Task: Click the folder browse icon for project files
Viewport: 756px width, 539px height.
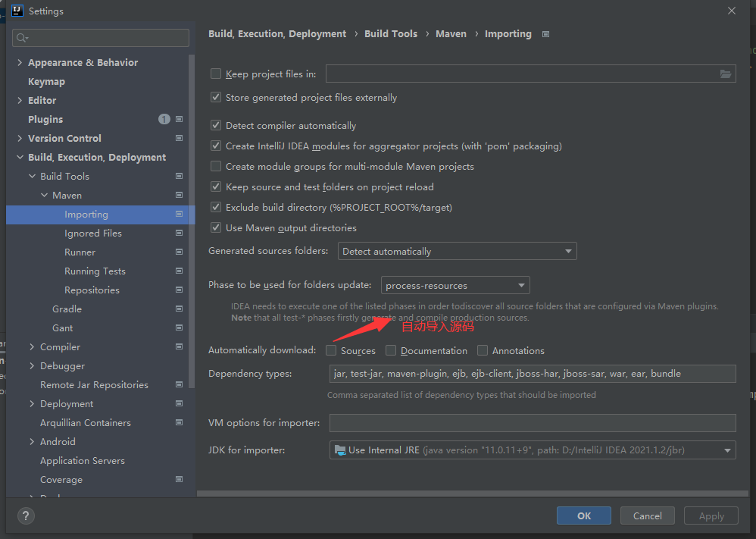Action: 725,74
